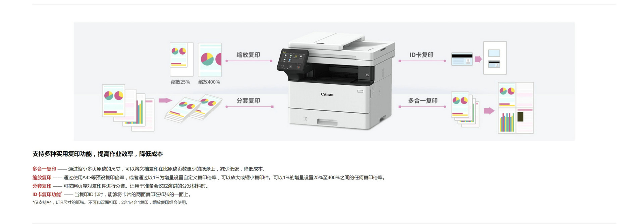Image resolution: width=644 pixels, height=224 pixels.
Task: Click the ID卡复印 label
Action: pos(421,55)
